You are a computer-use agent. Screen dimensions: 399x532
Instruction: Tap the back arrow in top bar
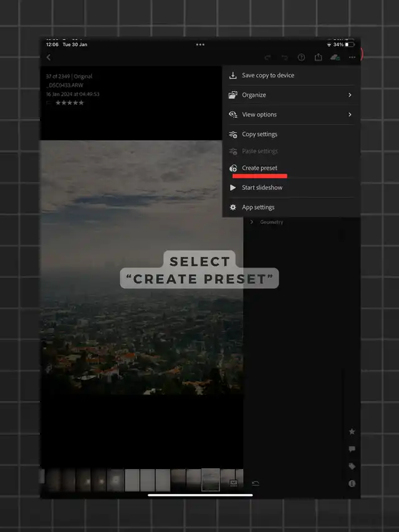pyautogui.click(x=49, y=57)
